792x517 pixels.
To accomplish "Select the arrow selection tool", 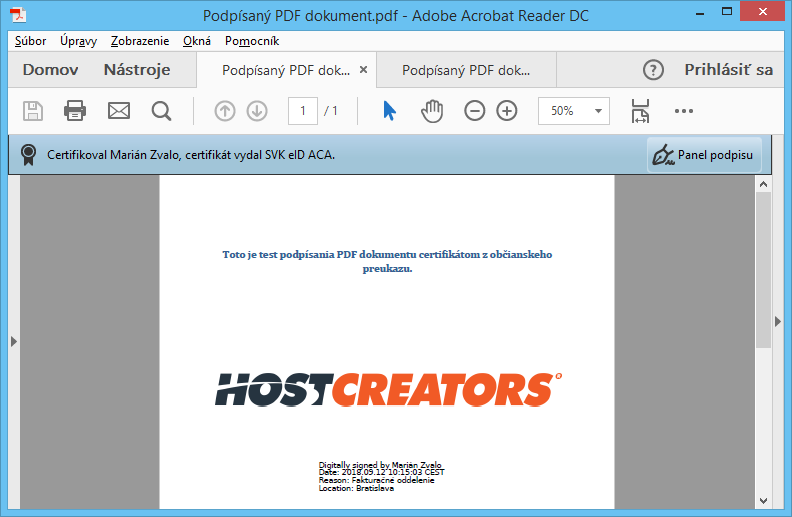I will [x=389, y=111].
